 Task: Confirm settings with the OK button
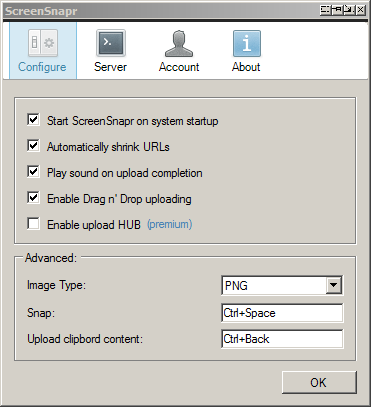click(319, 382)
